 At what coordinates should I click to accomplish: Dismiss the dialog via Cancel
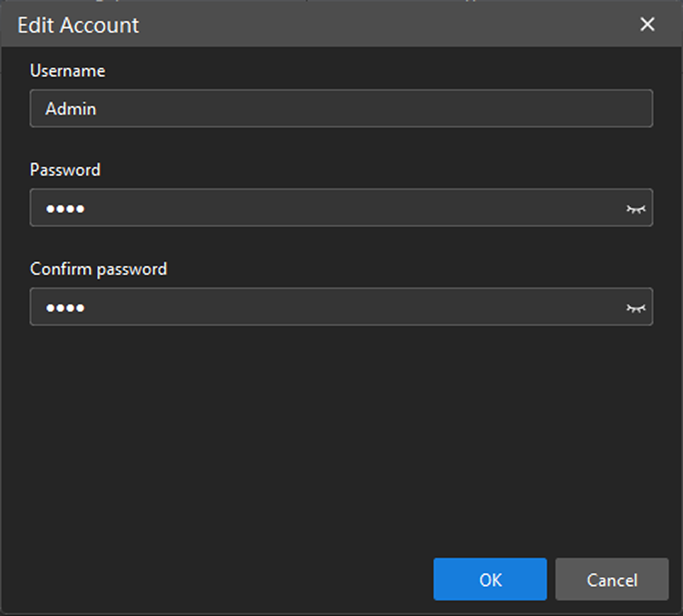tap(611, 579)
